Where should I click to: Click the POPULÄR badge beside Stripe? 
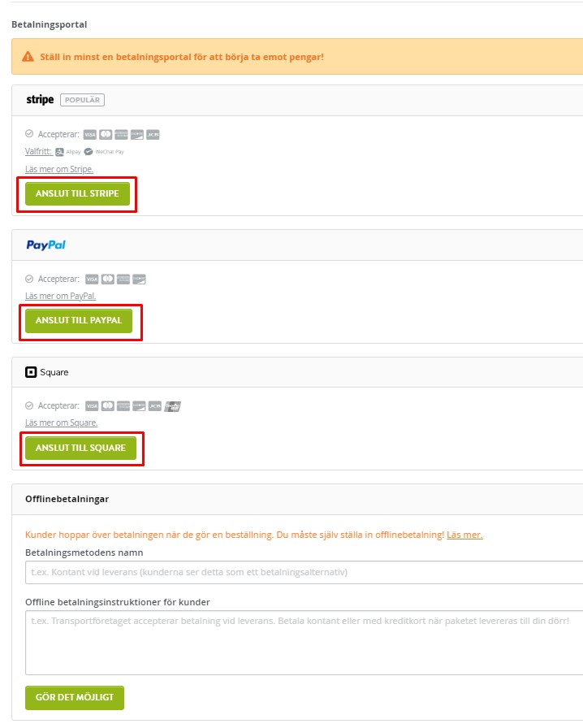[x=82, y=100]
